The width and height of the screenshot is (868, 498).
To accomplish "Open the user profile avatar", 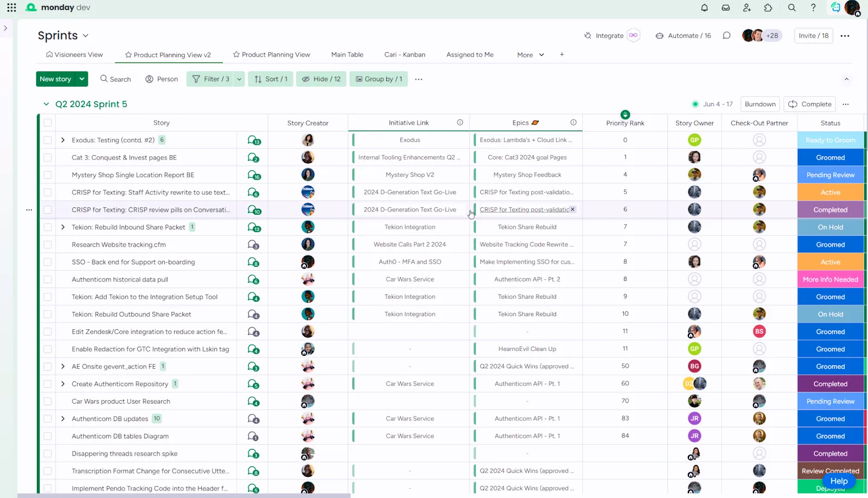I will point(852,8).
